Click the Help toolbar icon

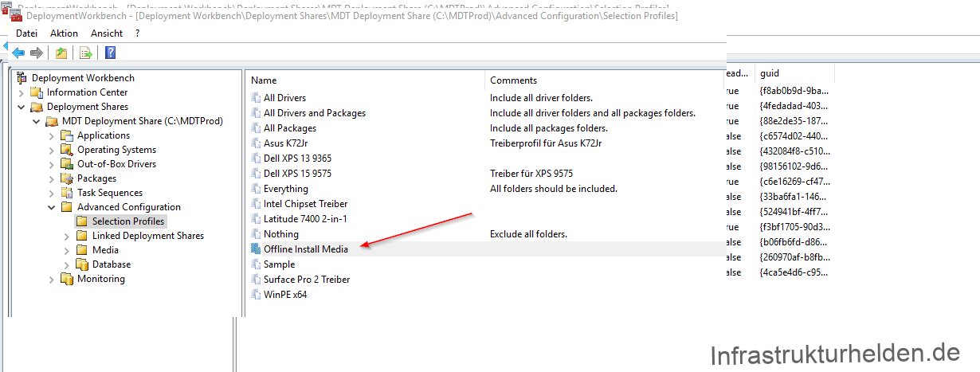[111, 53]
